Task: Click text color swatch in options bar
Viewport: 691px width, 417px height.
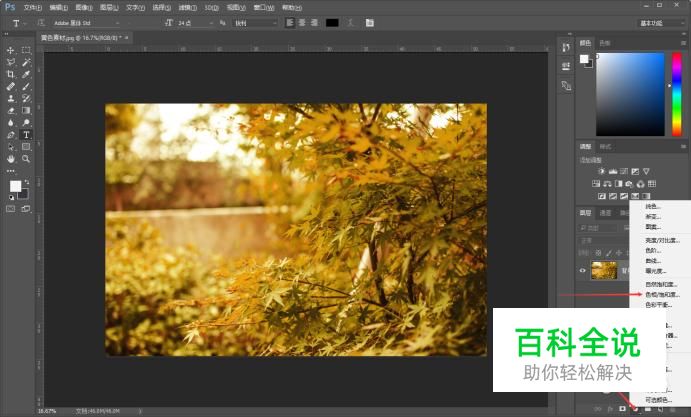Action: click(x=332, y=23)
